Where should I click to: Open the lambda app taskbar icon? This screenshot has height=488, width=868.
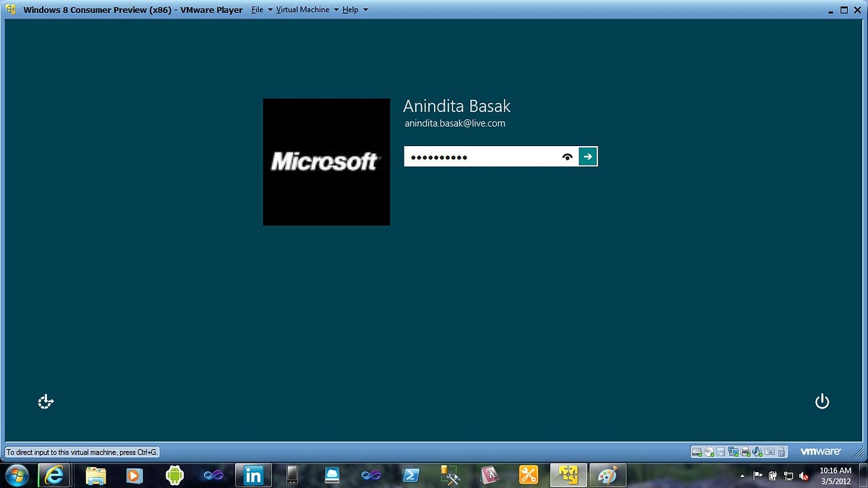click(x=490, y=475)
